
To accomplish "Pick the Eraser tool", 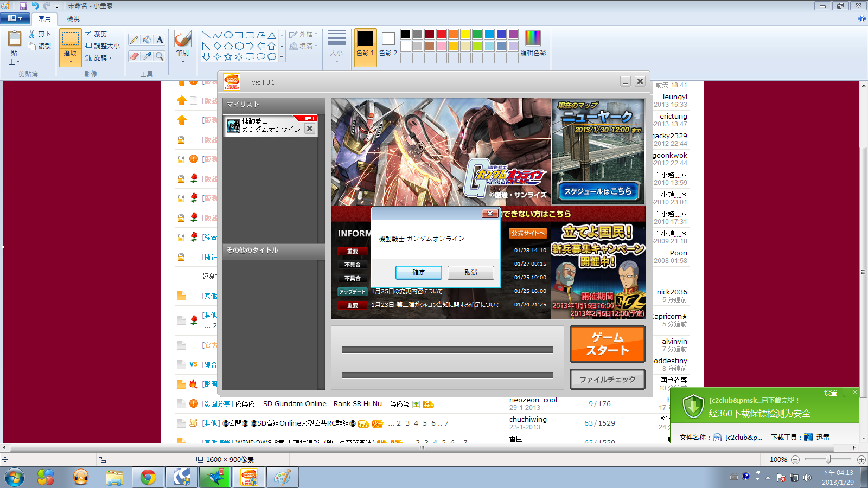I will click(134, 56).
